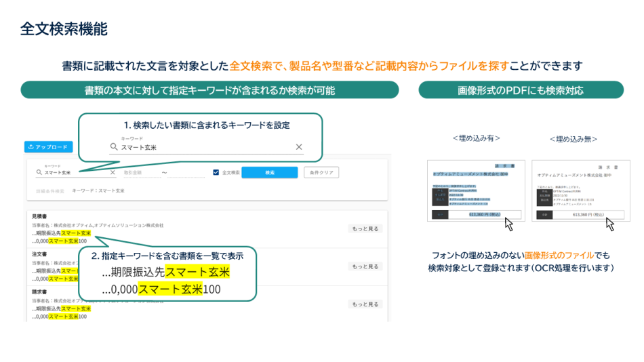Select the 埋め込み有 invoice thumbnail

point(475,190)
